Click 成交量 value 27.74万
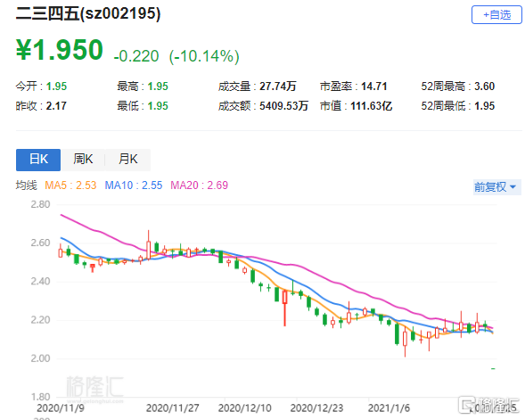 pos(278,86)
